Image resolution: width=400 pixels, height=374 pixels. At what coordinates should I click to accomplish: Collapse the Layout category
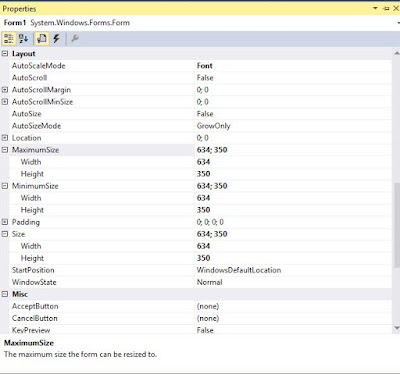point(5,54)
